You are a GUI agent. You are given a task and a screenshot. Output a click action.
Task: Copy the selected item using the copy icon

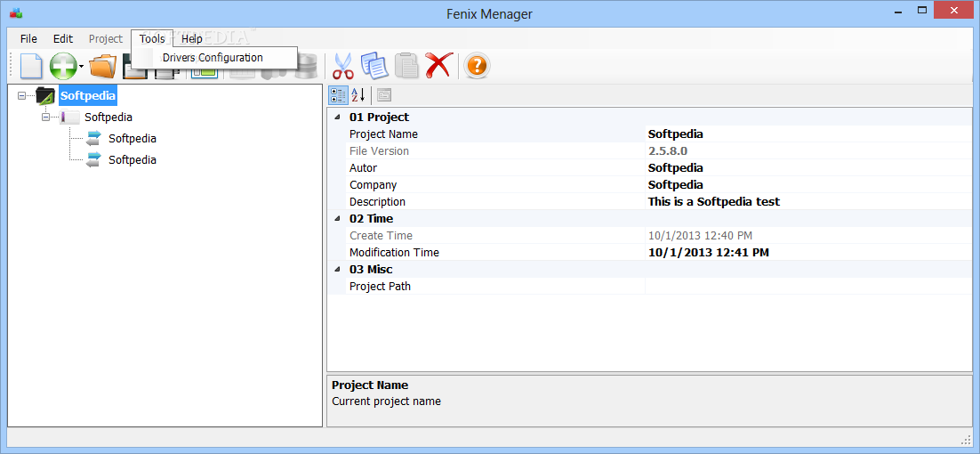point(374,65)
